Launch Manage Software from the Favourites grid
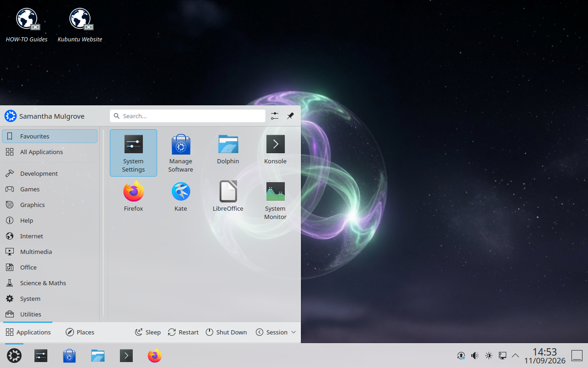The height and width of the screenshot is (368, 588). pos(181,153)
